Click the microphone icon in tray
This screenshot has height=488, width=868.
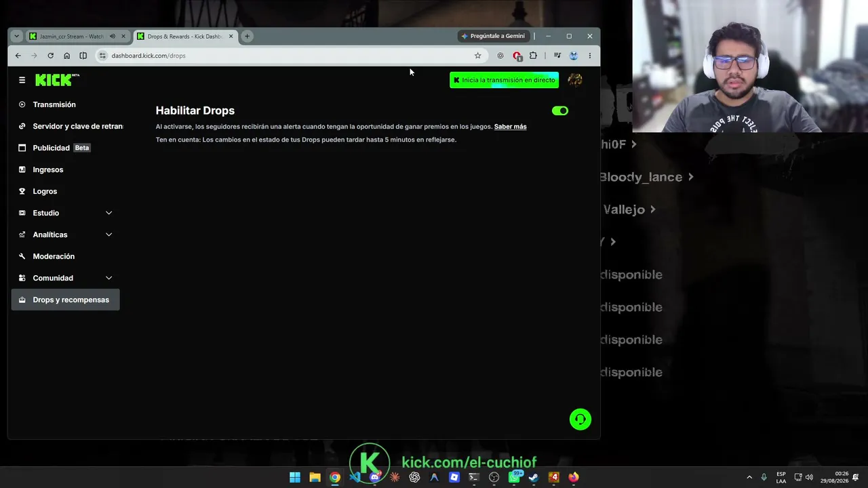pyautogui.click(x=764, y=477)
